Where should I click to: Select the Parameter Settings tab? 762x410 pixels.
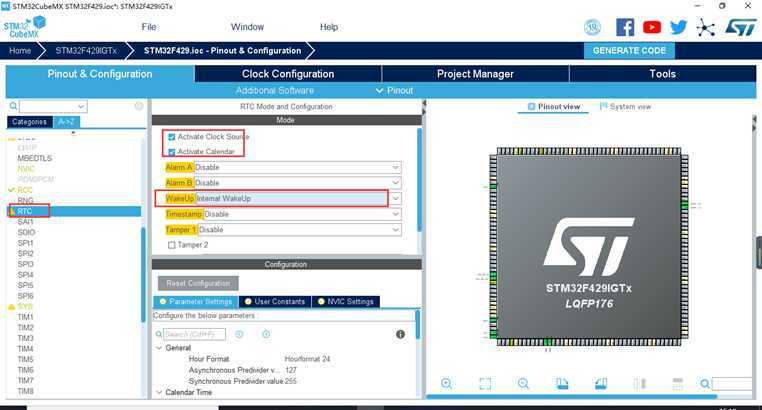[196, 302]
